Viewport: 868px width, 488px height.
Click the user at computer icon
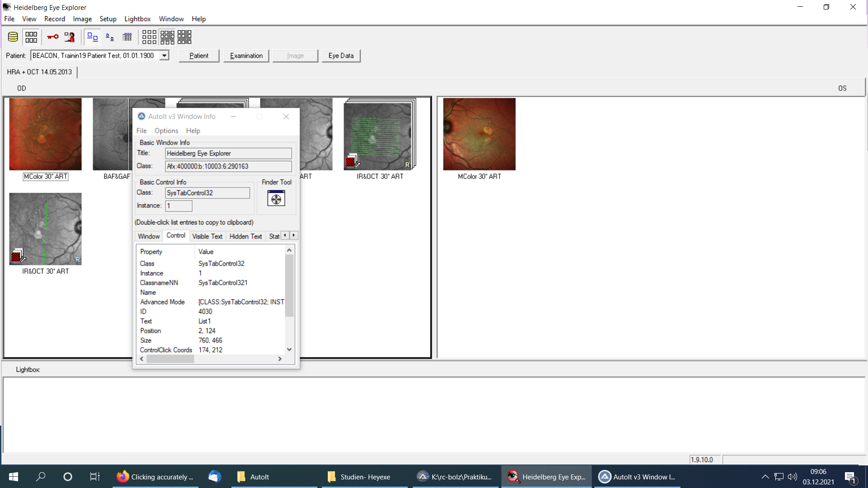coord(69,37)
